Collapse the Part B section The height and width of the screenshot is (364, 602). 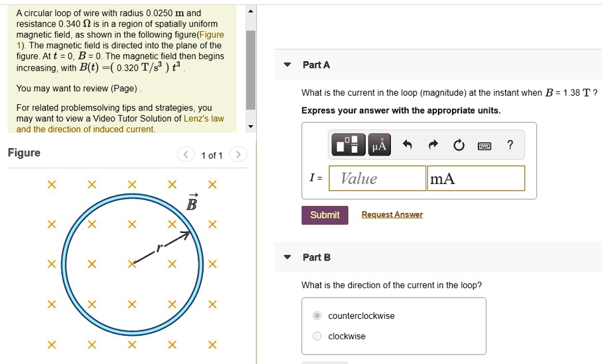(x=287, y=257)
